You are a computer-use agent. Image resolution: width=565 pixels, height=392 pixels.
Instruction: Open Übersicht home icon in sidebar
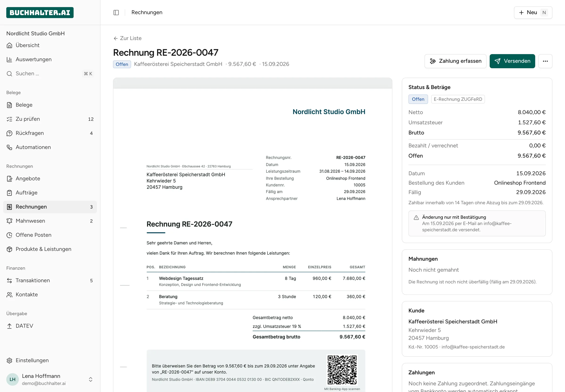coord(9,45)
